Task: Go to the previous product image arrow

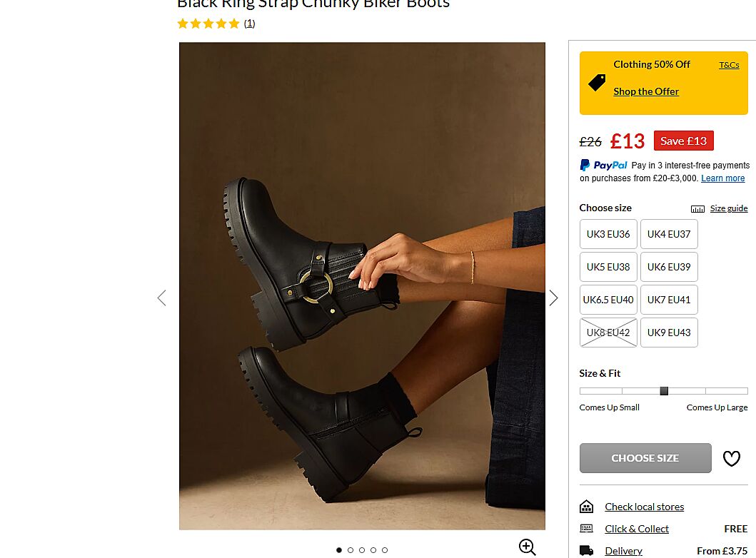Action: click(161, 298)
